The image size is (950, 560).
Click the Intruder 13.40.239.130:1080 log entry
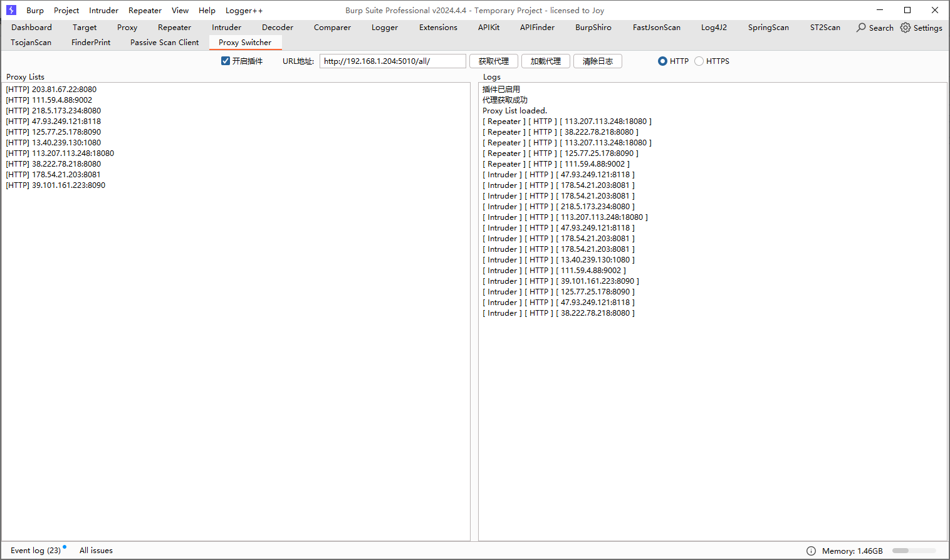pos(559,260)
